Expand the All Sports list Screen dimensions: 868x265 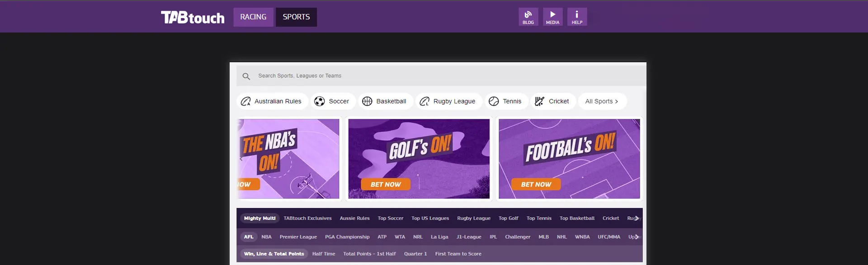[601, 101]
